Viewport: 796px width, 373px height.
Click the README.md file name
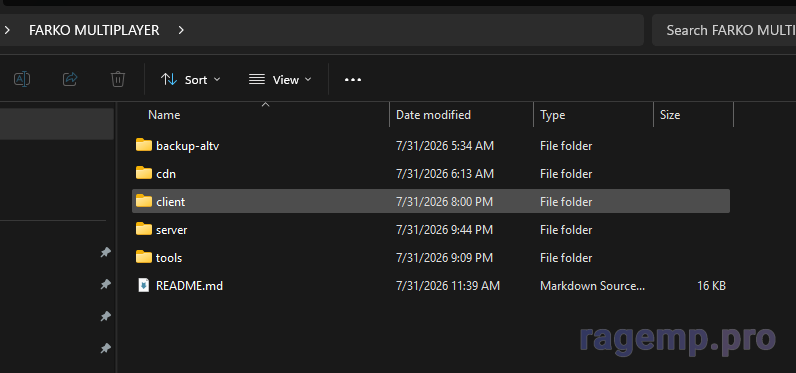(189, 286)
